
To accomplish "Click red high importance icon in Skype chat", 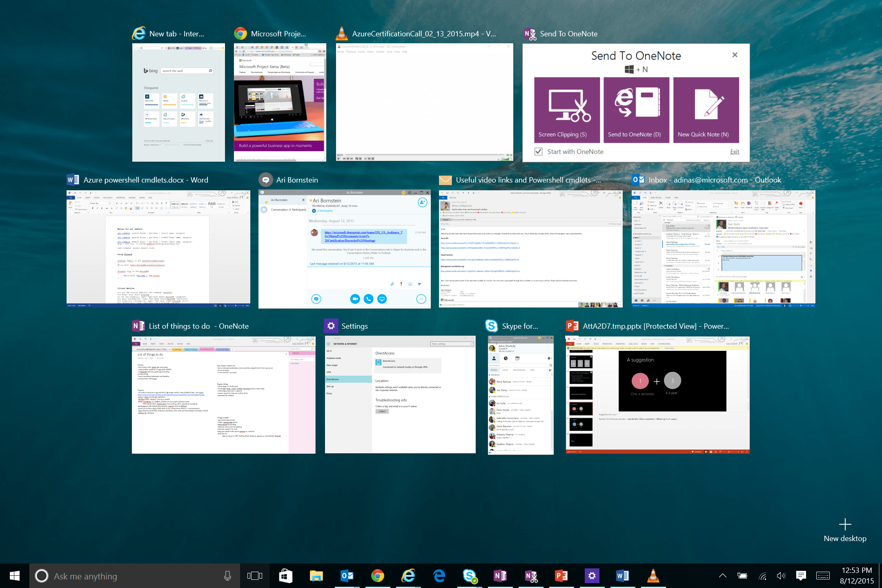I will 401,284.
